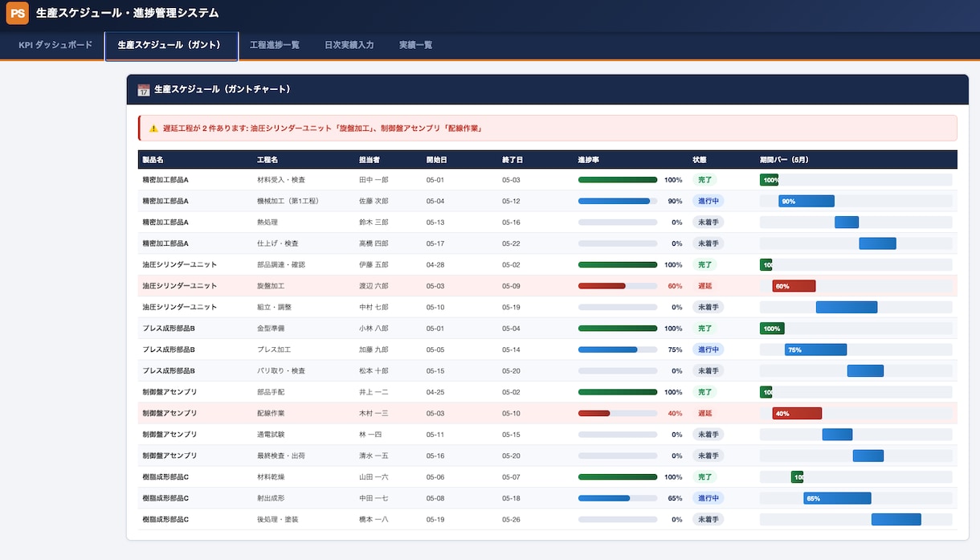Click the Gantt bar for 後処理・塗装
Screen dimensions: 980x560
pos(896,520)
